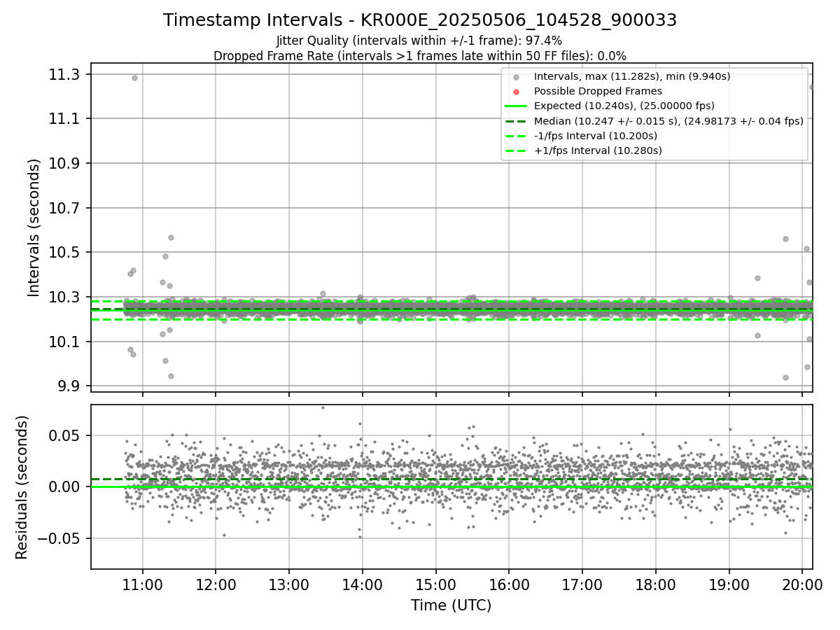Screen dimensions: 840x630
Task: Click the solid green Expected legend line
Action: point(516,106)
